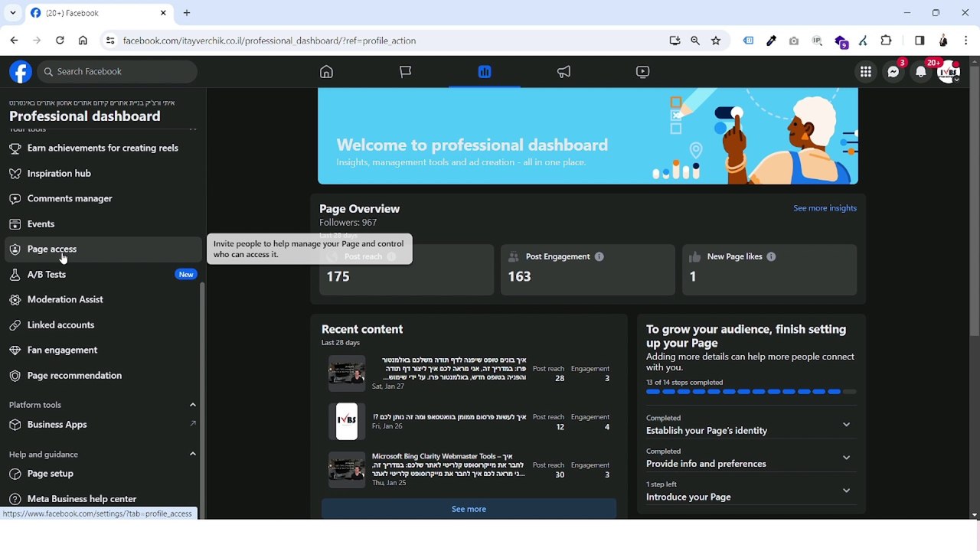Open Moderation Assist in sidebar
The width and height of the screenshot is (980, 551).
coord(103,299)
